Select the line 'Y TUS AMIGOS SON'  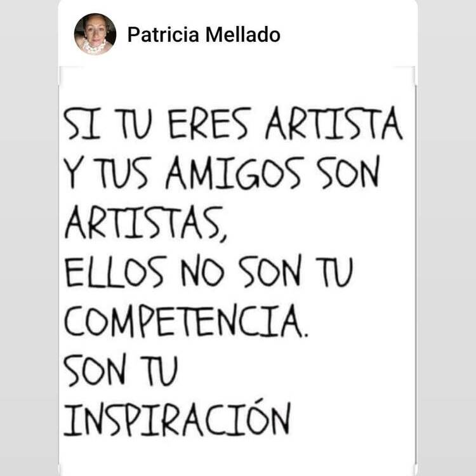221,173
